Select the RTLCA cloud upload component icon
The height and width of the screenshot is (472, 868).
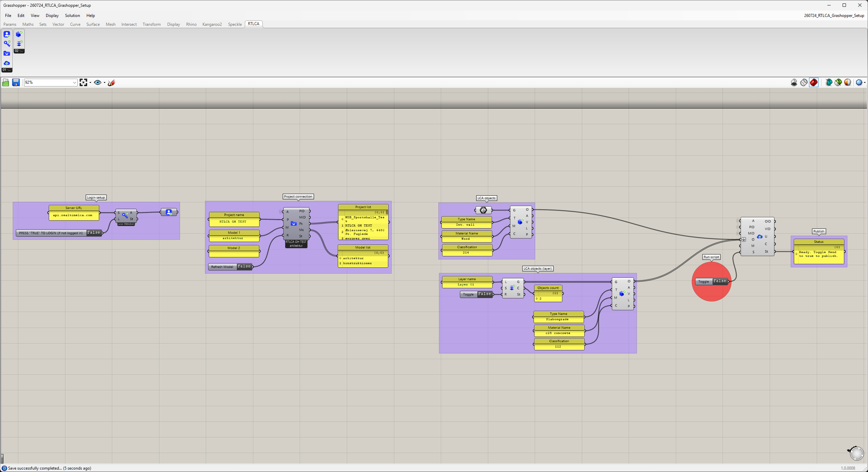(x=7, y=63)
